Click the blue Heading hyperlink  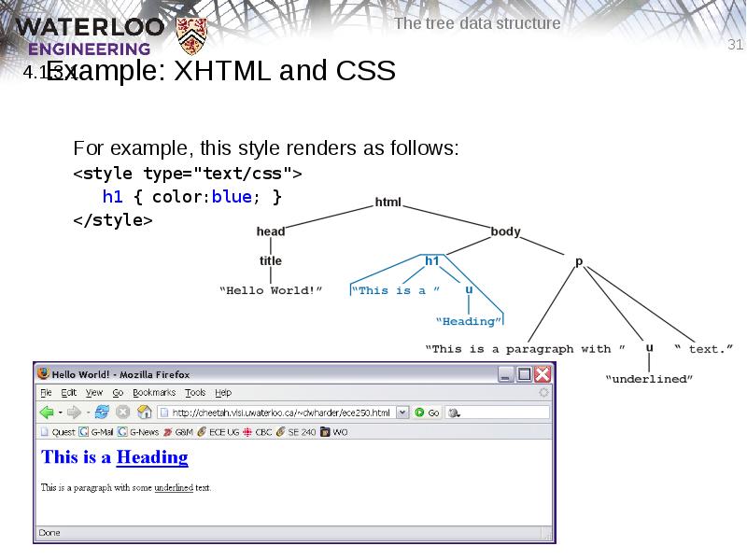point(152,456)
